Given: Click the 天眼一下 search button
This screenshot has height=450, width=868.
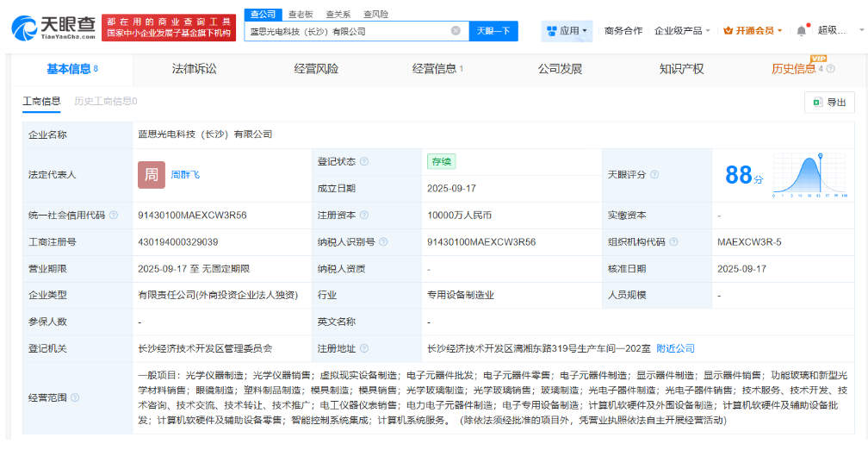Looking at the screenshot, I should coord(493,31).
